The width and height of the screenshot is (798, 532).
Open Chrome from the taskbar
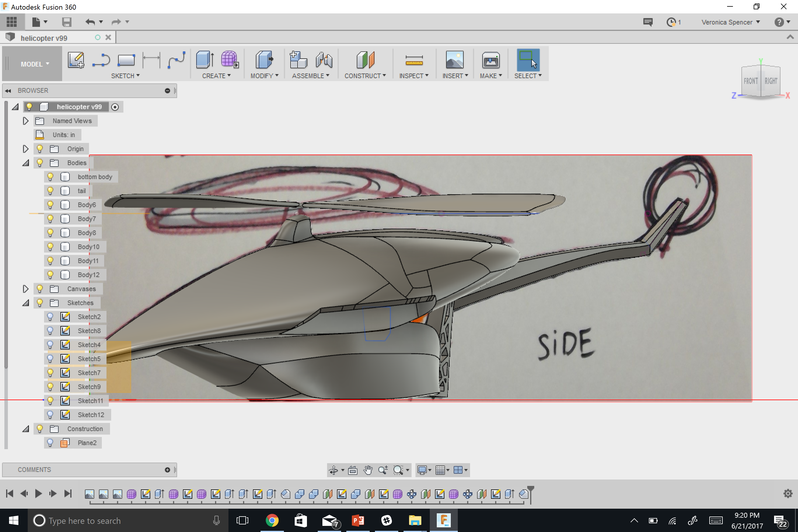(x=272, y=520)
